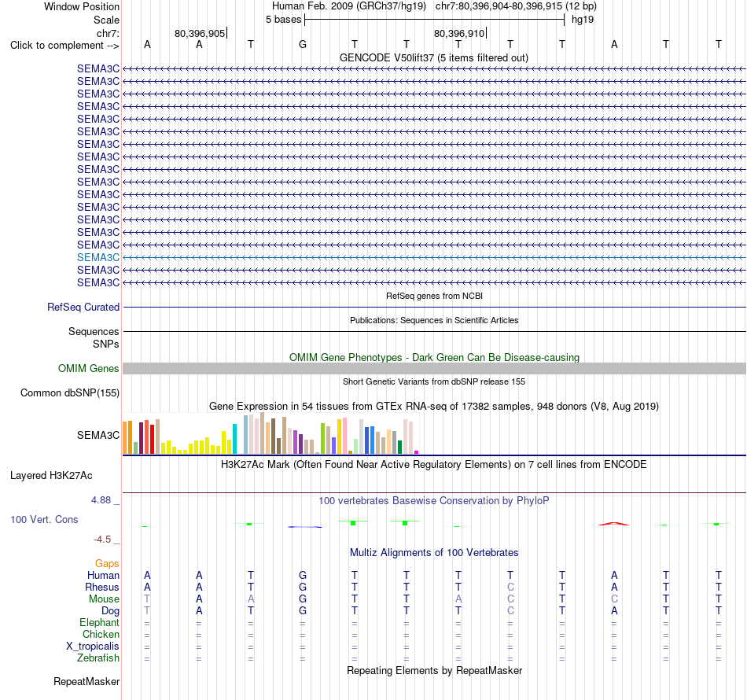Viewport: 747px width, 700px height.
Task: Click the 'Window Position' track label
Action: coord(82,6)
